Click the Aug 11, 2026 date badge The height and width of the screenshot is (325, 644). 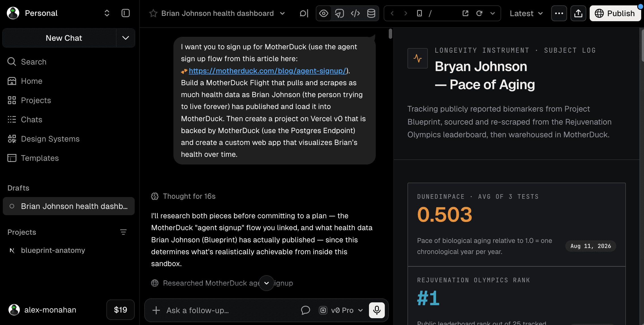(x=591, y=246)
